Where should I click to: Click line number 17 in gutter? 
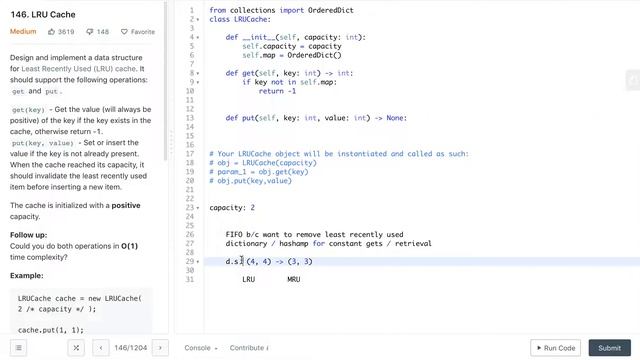(190, 154)
